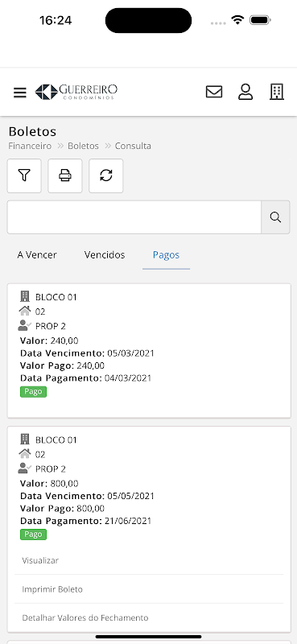Tap the Pago badge on 240,00 boleto
Image resolution: width=297 pixels, height=644 pixels.
coord(33,392)
